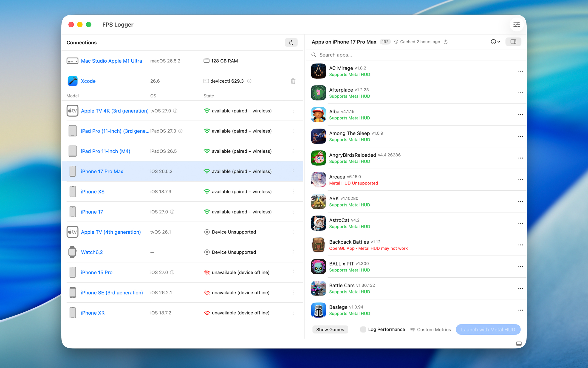The height and width of the screenshot is (368, 588).
Task: Show info icon for iPhone 17 iOS 27.0
Action: pyautogui.click(x=172, y=212)
